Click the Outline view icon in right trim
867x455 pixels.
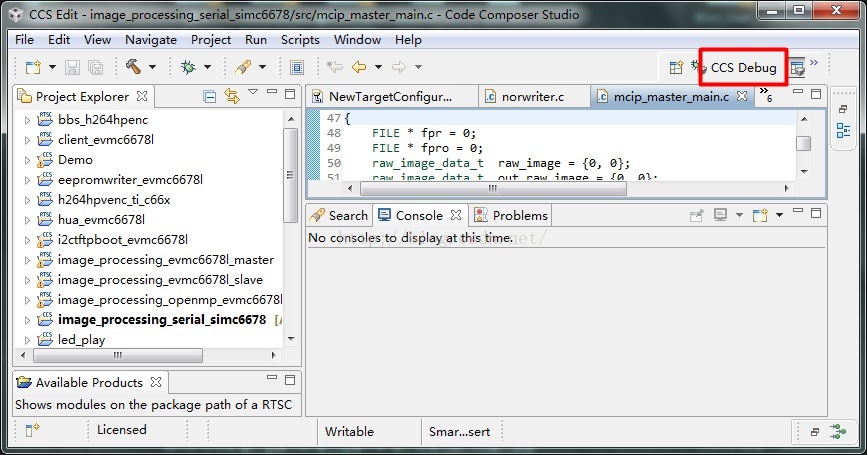point(843,131)
